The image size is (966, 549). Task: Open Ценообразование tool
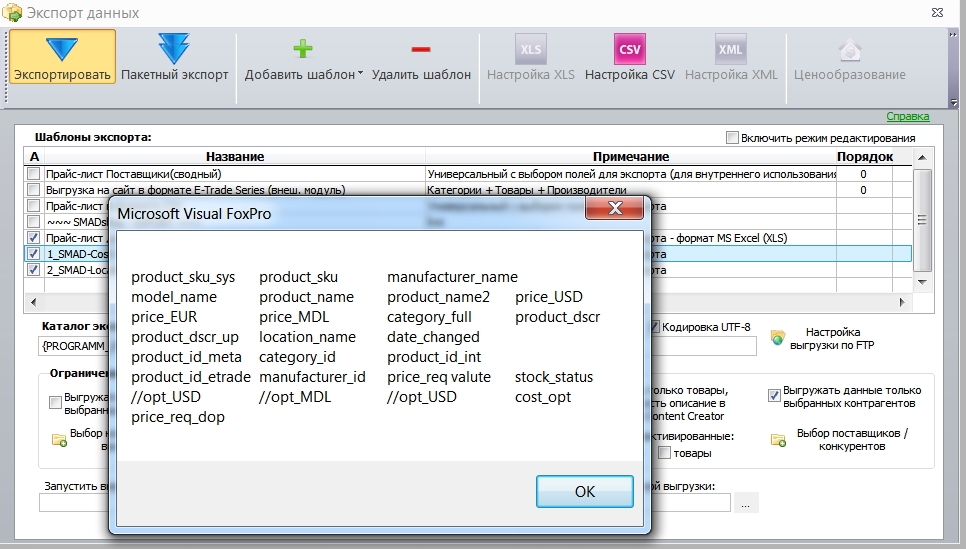(x=850, y=57)
